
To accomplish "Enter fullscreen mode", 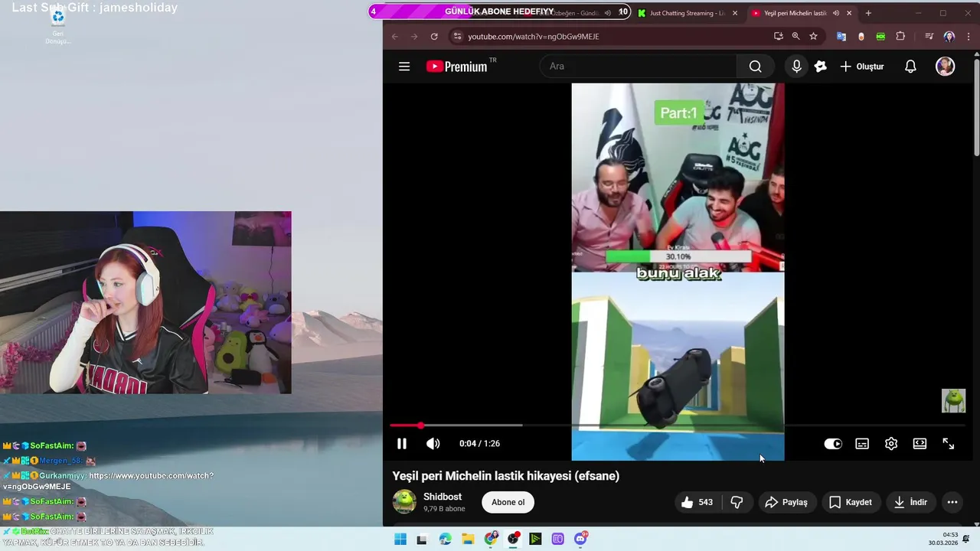I will 949,444.
